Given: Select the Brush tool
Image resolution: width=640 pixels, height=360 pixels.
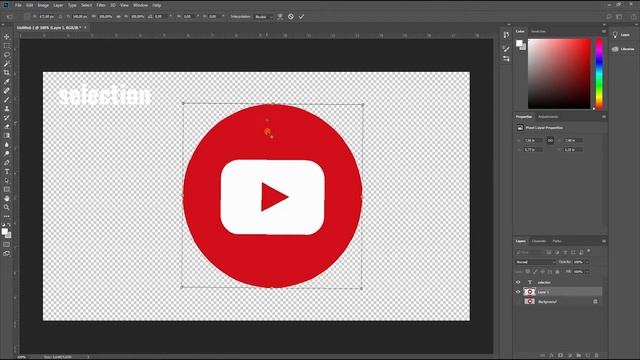Looking at the screenshot, I should 7,100.
